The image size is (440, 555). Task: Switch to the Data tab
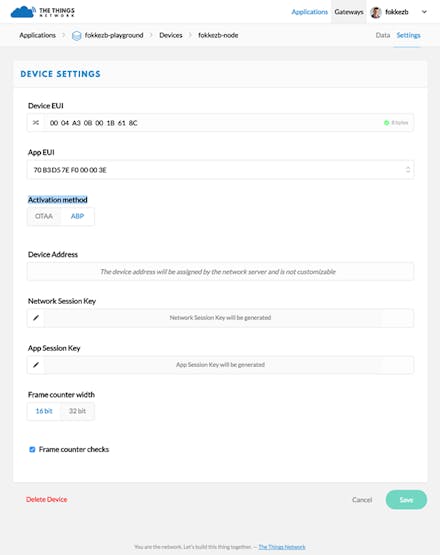[x=382, y=35]
